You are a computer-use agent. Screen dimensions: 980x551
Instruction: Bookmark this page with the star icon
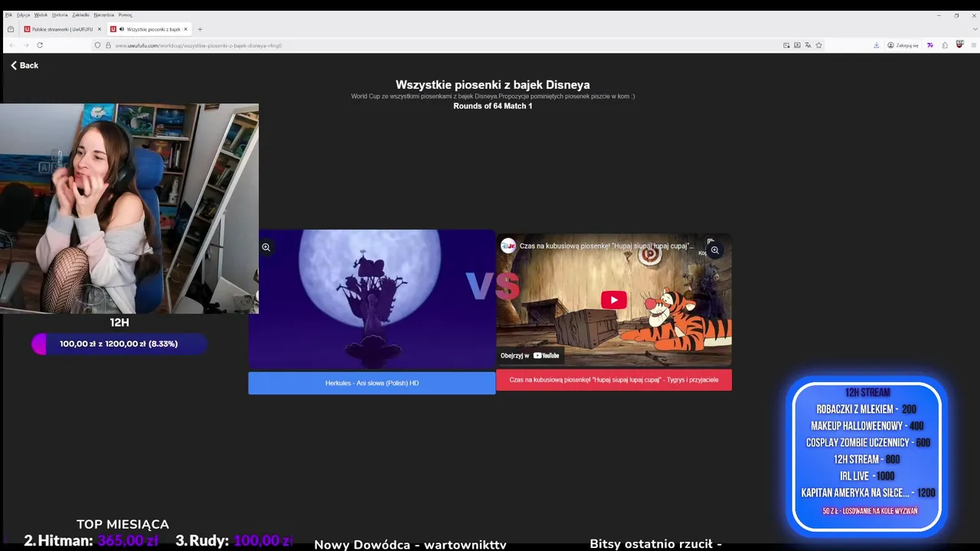coord(818,45)
